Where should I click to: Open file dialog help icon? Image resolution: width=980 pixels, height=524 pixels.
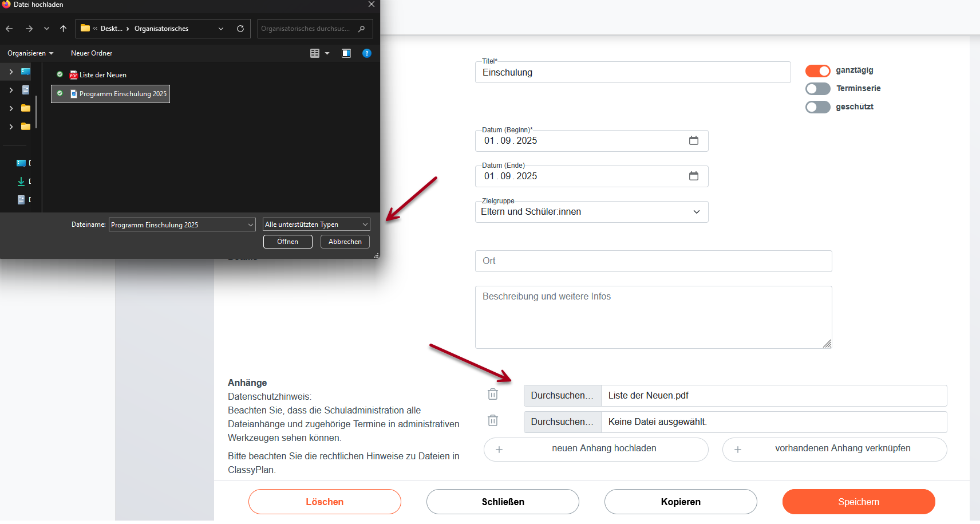coord(367,53)
